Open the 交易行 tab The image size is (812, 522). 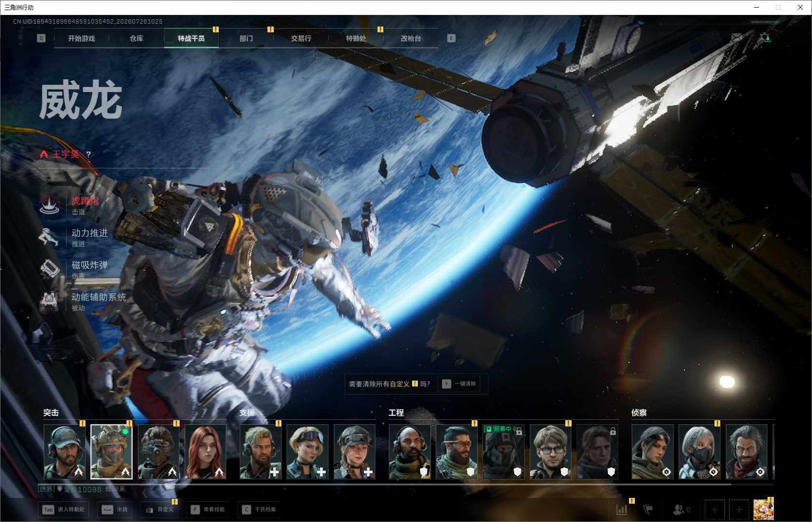(x=301, y=38)
